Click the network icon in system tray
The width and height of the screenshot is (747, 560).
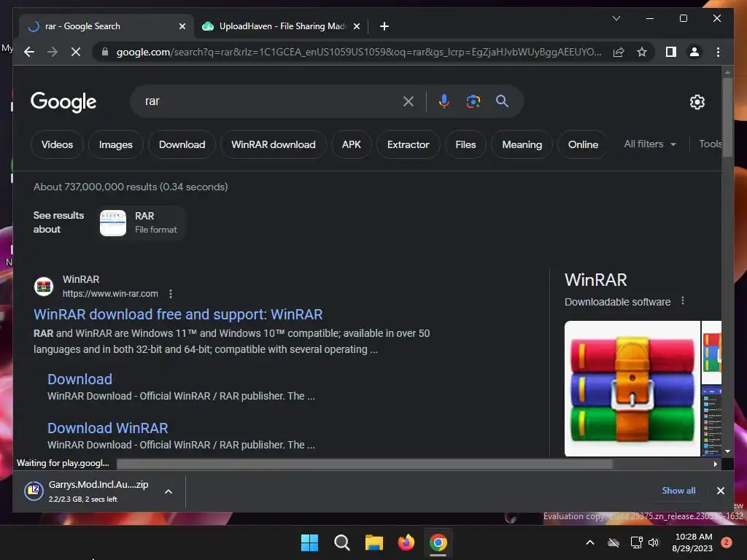click(x=636, y=542)
